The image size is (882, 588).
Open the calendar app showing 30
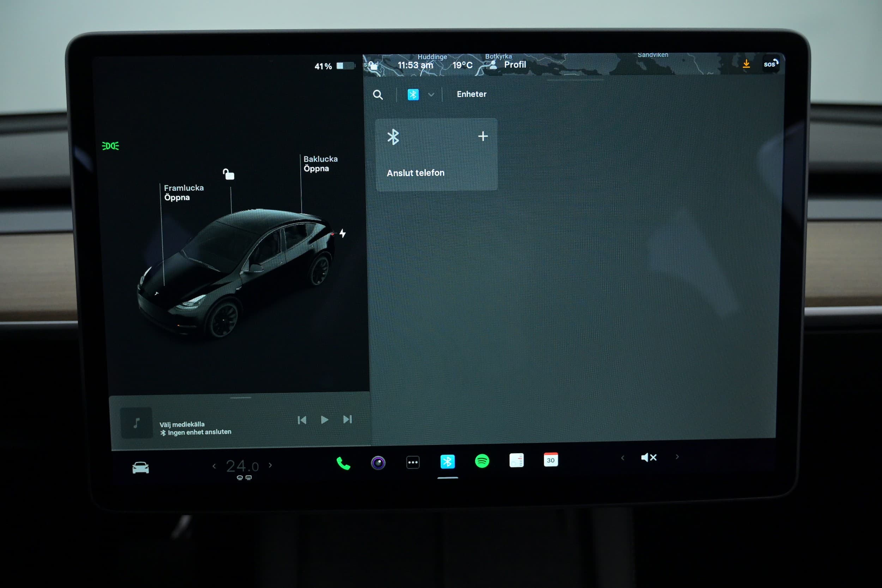[x=550, y=460]
